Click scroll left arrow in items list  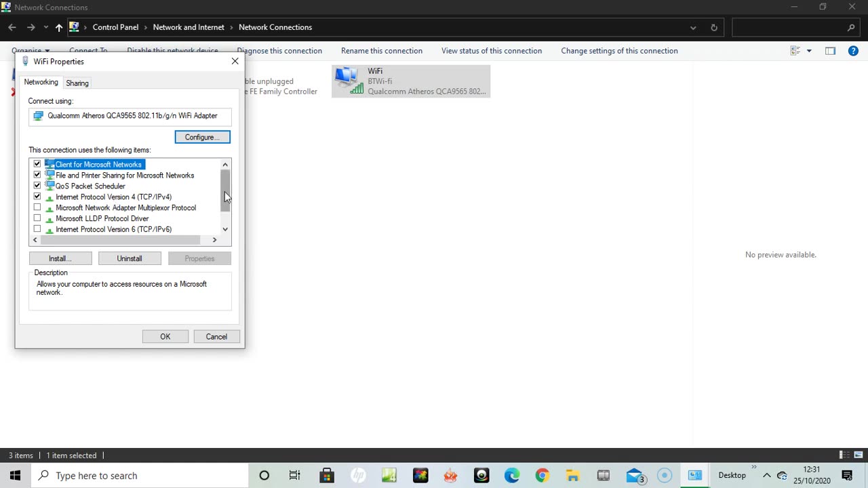coord(35,240)
